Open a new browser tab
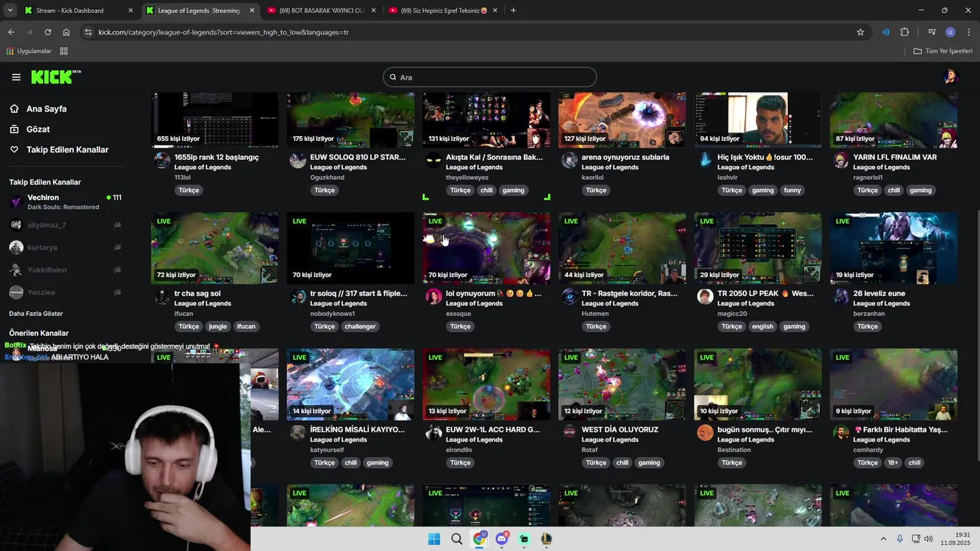The image size is (980, 551). [x=513, y=11]
